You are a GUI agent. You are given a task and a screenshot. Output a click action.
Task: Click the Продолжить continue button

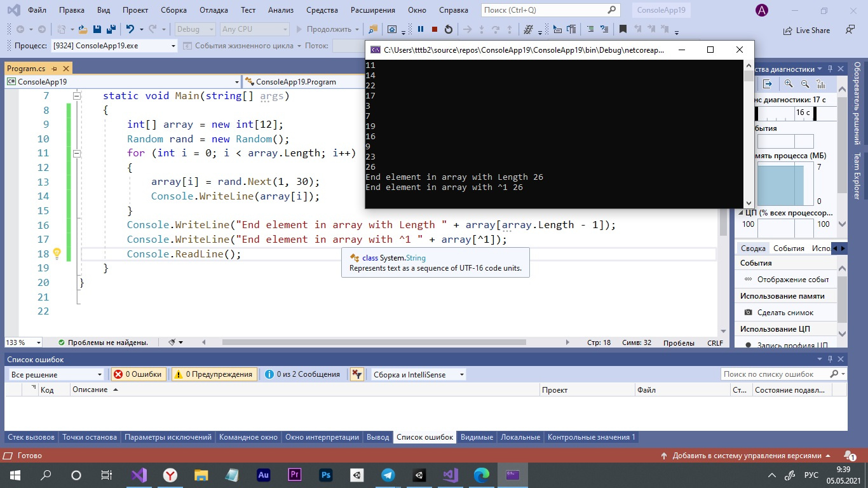(x=323, y=29)
